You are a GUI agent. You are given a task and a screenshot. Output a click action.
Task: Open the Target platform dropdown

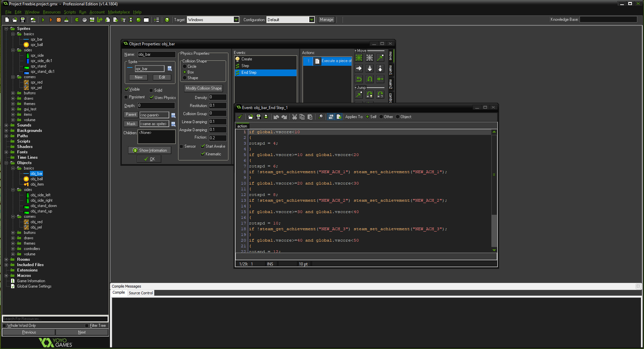(236, 19)
